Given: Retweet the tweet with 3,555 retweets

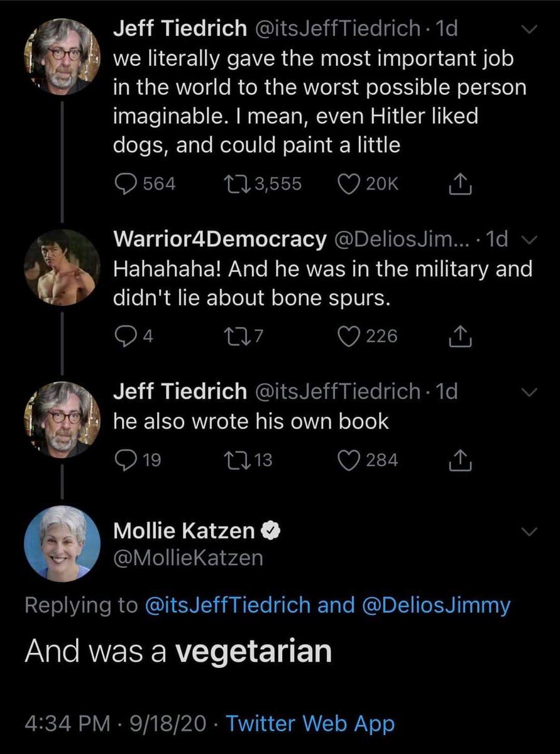Looking at the screenshot, I should [237, 183].
